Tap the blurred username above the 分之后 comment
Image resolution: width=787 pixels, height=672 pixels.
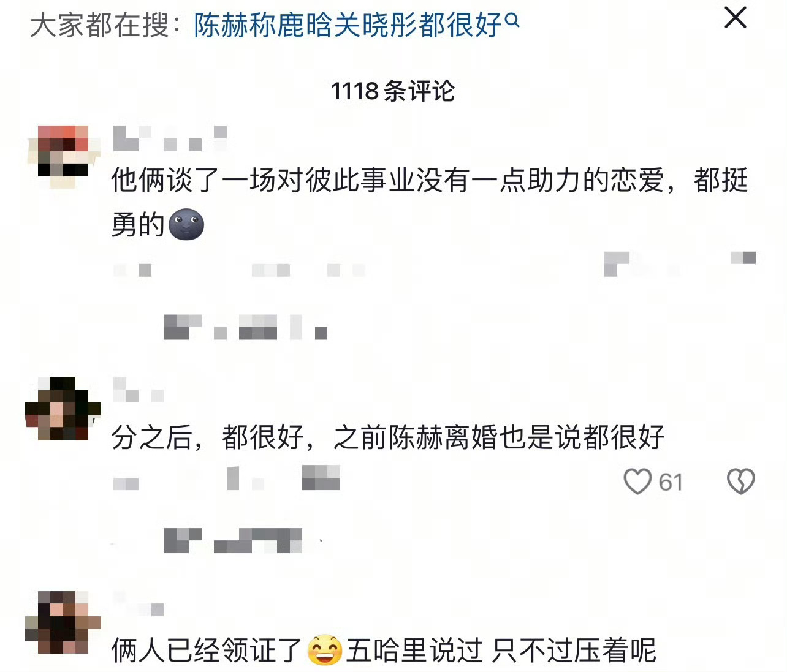coord(139,390)
